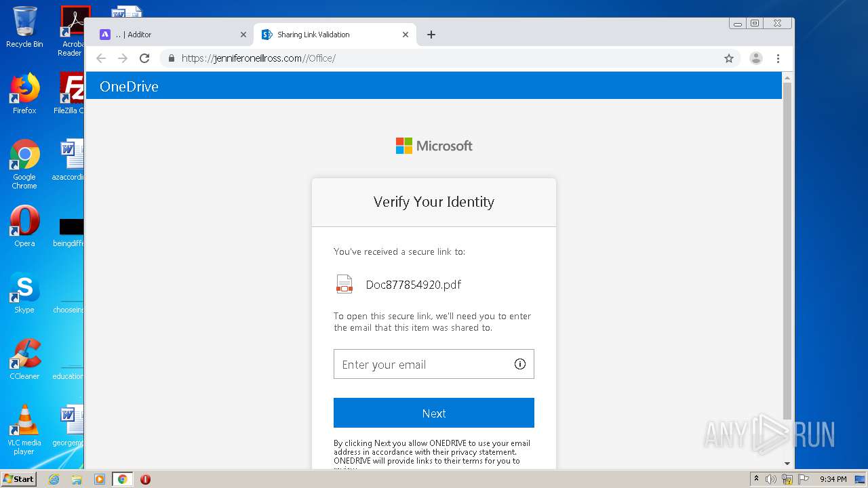
Task: Click the Microsoft logo
Action: tap(434, 146)
